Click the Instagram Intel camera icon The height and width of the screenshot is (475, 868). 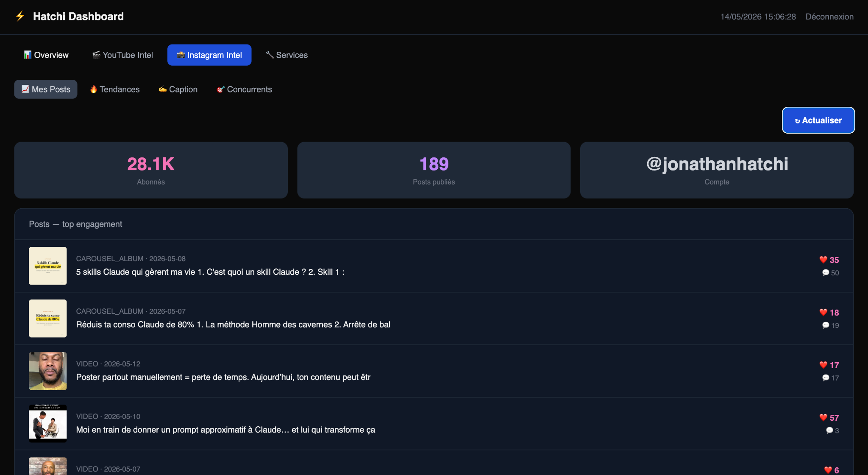click(x=181, y=55)
